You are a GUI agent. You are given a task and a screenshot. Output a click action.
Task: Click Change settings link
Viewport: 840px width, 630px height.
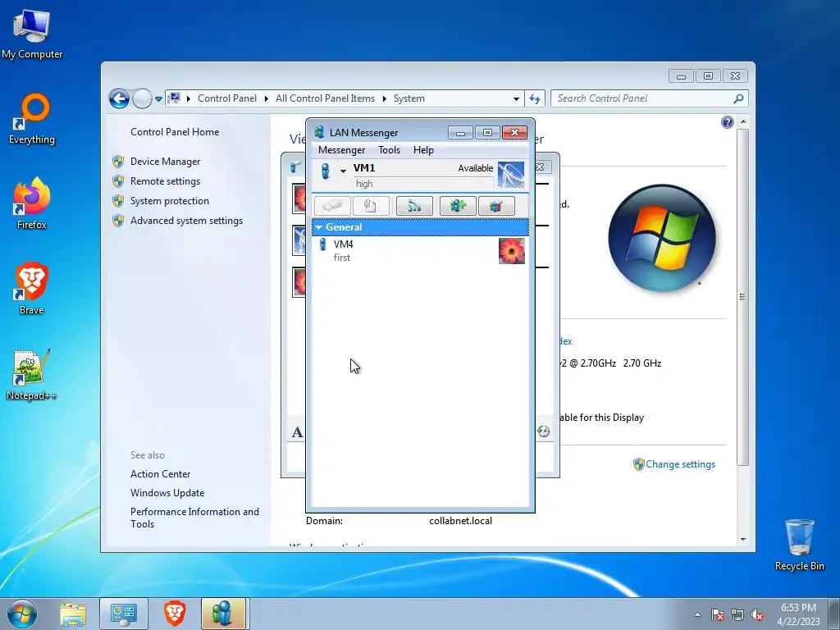(x=680, y=464)
